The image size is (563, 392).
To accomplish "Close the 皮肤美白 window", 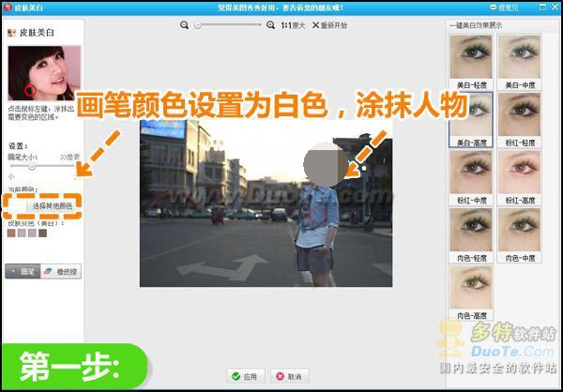I will click(554, 7).
